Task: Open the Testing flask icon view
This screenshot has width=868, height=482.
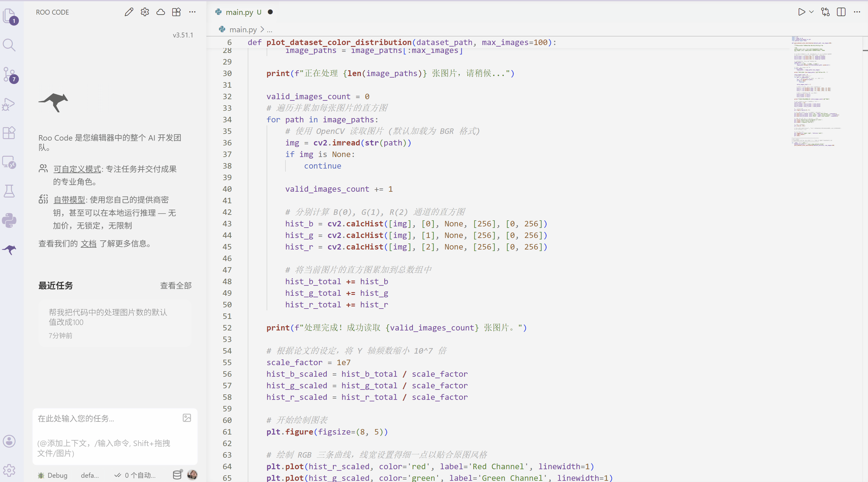Action: pyautogui.click(x=9, y=191)
